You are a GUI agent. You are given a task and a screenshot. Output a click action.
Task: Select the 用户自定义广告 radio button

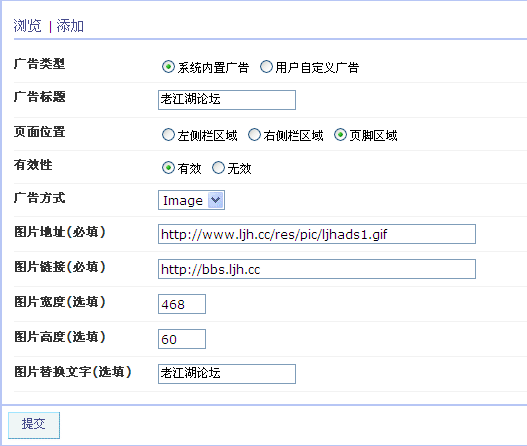[266, 67]
